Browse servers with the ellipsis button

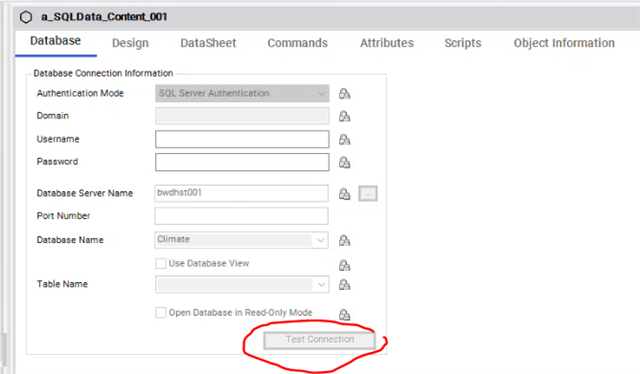coord(368,194)
